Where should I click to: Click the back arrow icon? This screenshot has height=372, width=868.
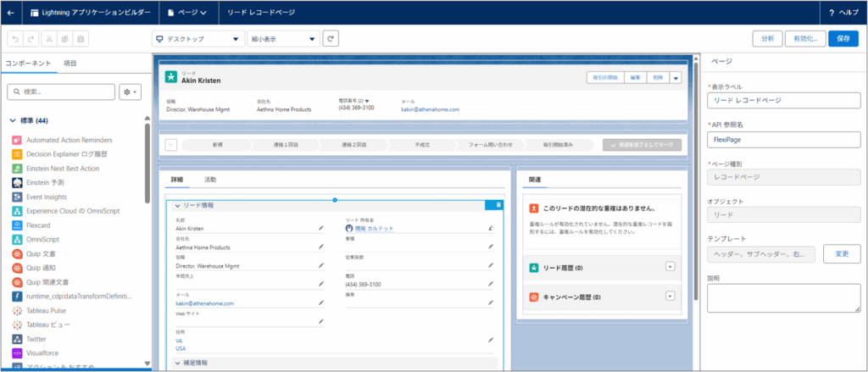click(x=10, y=14)
